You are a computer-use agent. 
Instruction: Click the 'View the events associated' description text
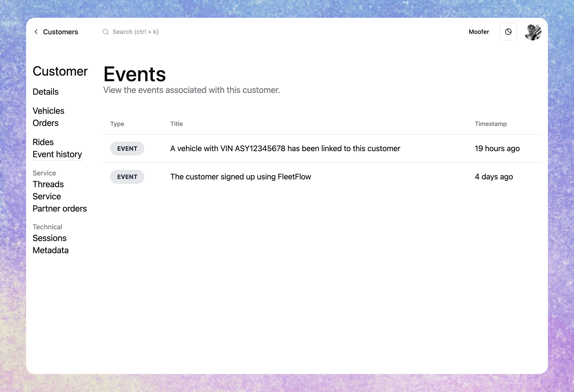tap(191, 90)
